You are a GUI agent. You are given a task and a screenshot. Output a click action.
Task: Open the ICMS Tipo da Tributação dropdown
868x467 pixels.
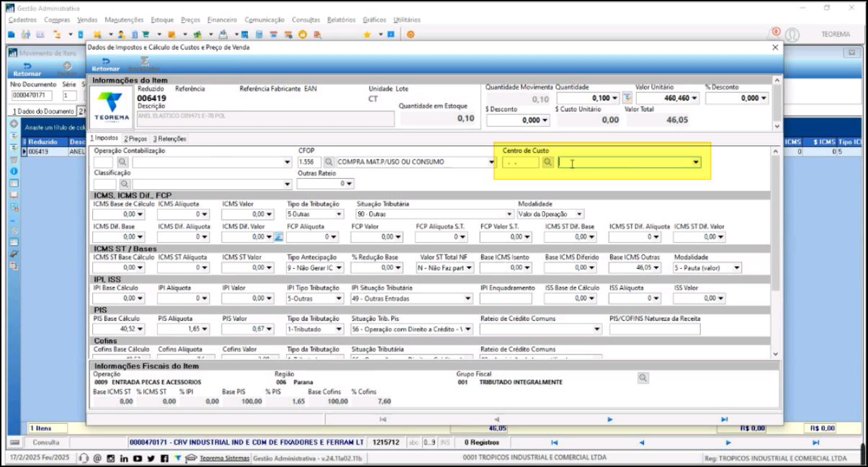339,214
